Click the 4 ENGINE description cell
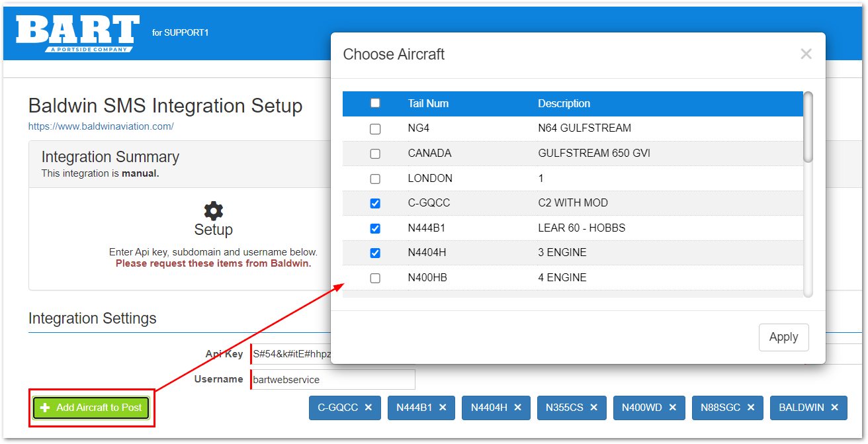 point(562,277)
